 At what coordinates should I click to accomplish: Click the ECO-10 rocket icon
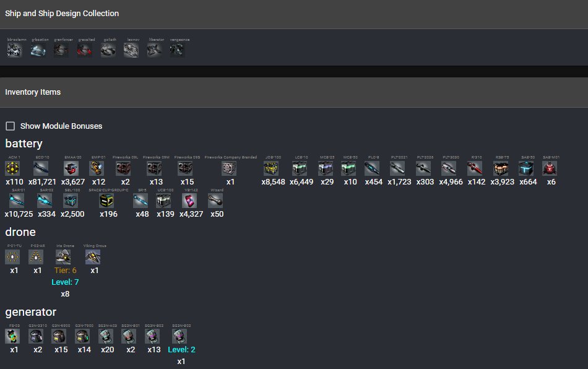(x=41, y=168)
